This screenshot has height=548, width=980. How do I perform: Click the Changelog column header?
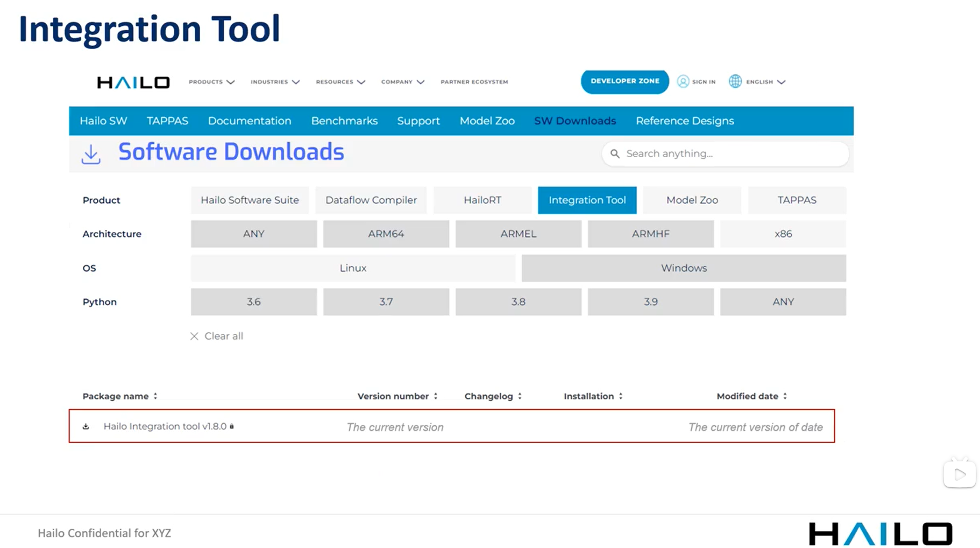489,396
